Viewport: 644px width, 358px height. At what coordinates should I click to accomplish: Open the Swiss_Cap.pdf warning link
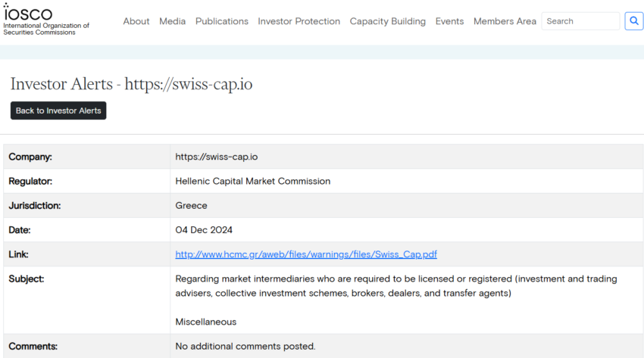click(x=306, y=254)
